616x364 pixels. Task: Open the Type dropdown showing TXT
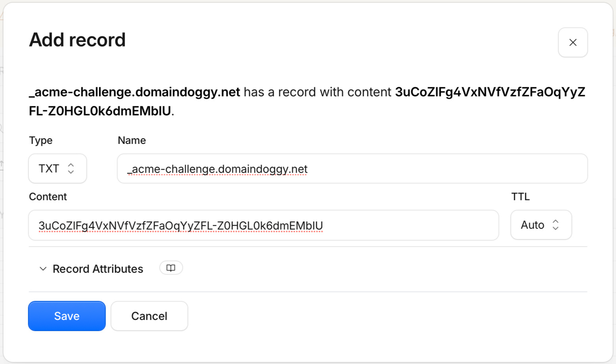(x=58, y=169)
